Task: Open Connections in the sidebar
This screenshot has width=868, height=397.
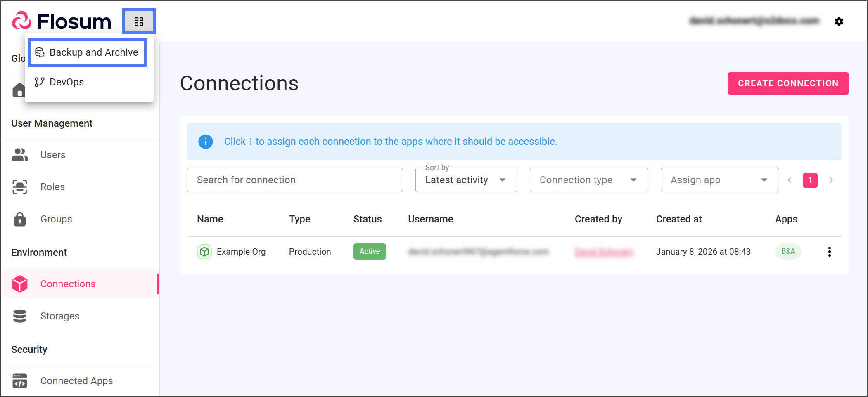Action: pos(68,284)
